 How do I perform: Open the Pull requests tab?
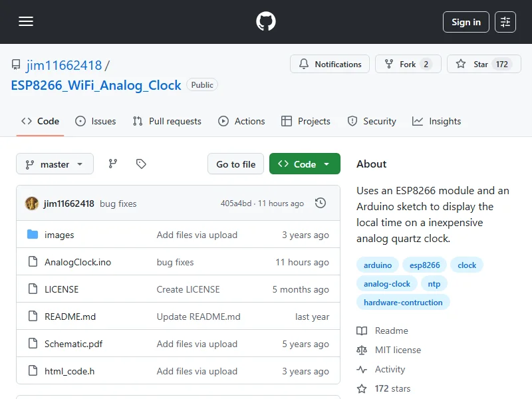167,121
